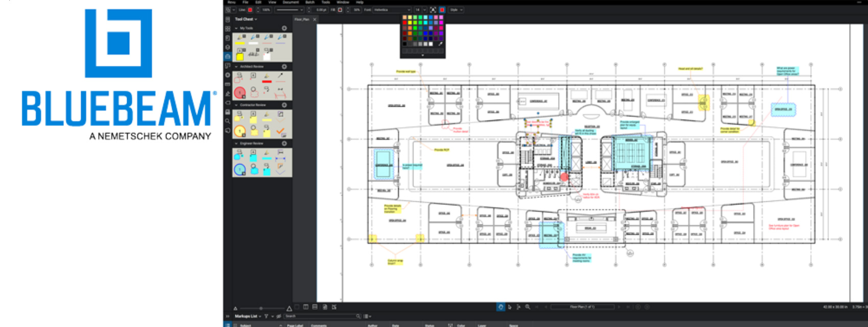
Task: Pick the pure yellow swatch in color palette
Action: click(x=409, y=22)
